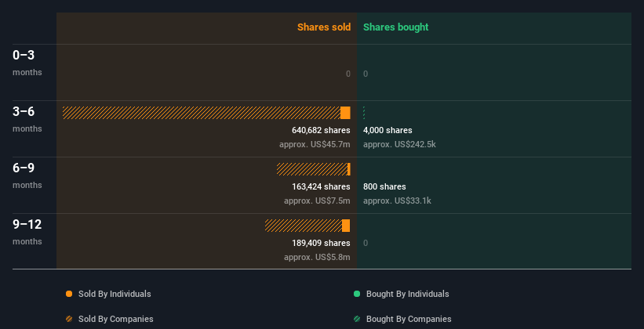The image size is (644, 329).
Task: Select the Bought By Individuals legend label
Action: (407, 294)
